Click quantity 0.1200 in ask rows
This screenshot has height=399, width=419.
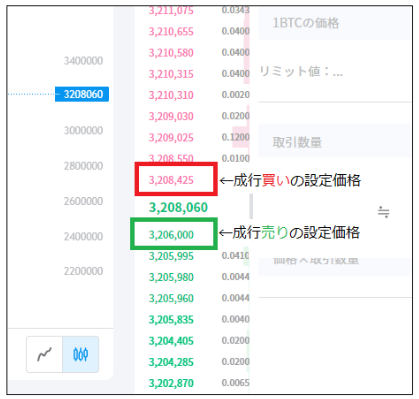(236, 137)
